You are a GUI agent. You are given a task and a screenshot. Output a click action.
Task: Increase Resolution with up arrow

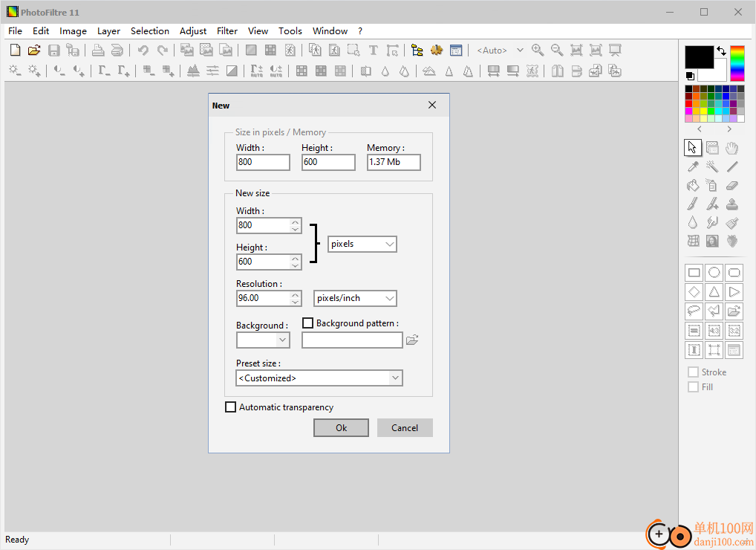click(295, 295)
